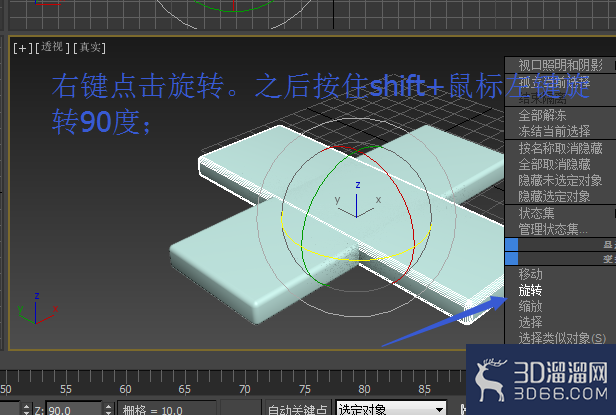Choose 旋转 in the quad menu
The height and width of the screenshot is (415, 616).
click(530, 290)
